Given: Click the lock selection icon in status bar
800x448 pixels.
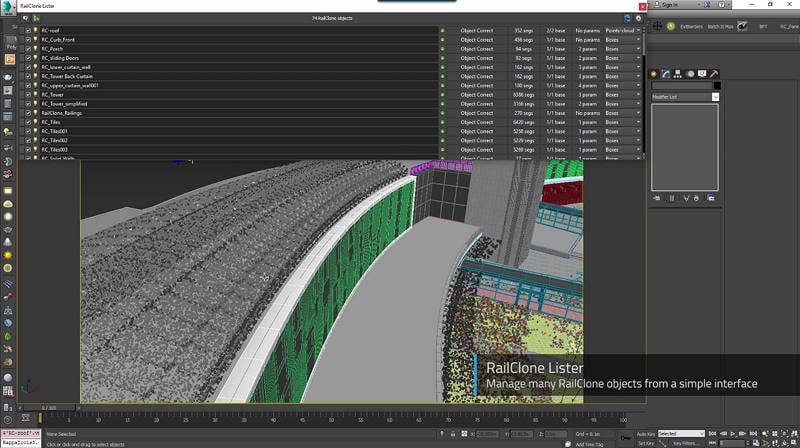Looking at the screenshot, I should [453, 434].
